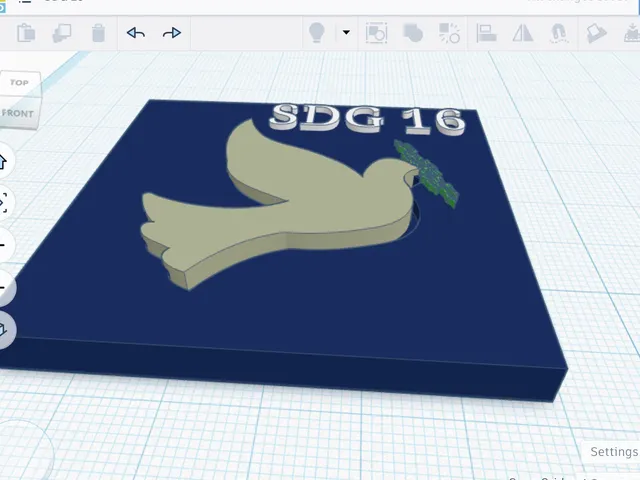Select the Top face of view cube
The image size is (640, 480).
[20, 83]
